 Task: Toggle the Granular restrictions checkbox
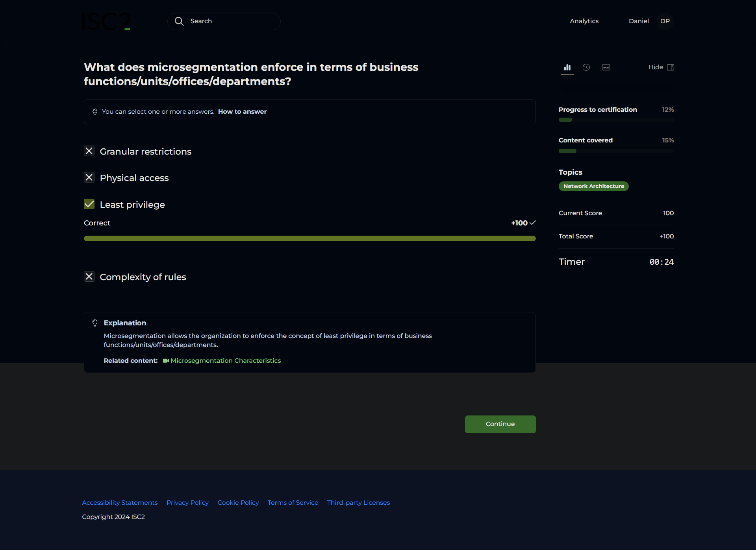[x=89, y=151]
